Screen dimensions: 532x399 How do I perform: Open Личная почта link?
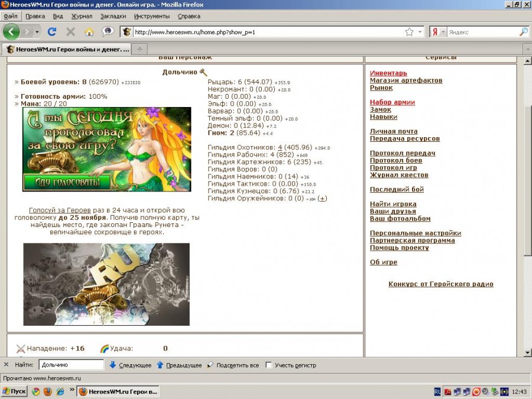tap(394, 131)
